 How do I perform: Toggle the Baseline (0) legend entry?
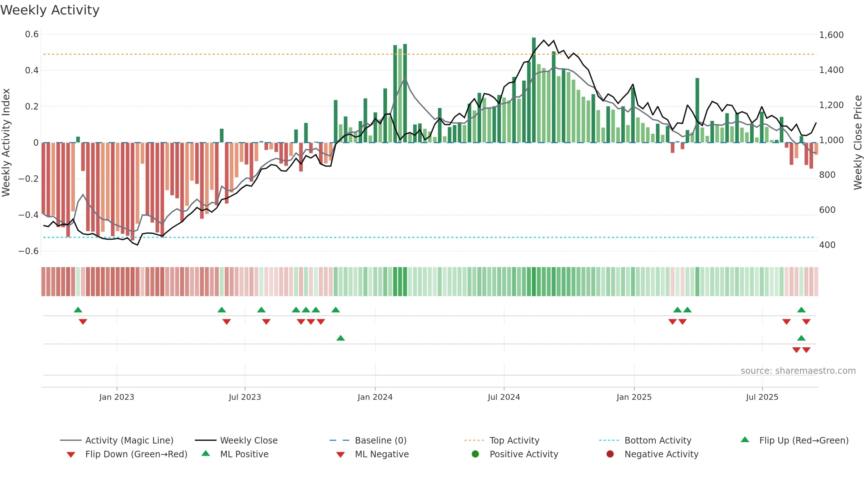click(x=368, y=440)
